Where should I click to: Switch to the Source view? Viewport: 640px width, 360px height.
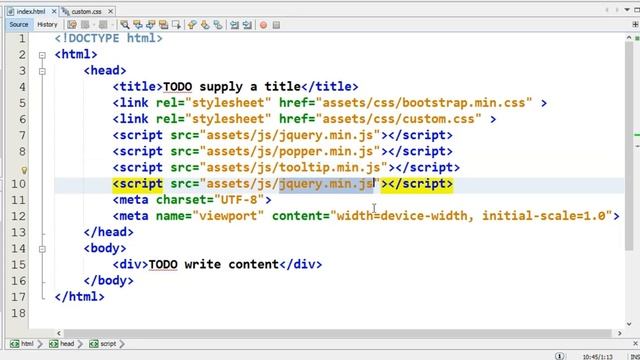[19, 24]
